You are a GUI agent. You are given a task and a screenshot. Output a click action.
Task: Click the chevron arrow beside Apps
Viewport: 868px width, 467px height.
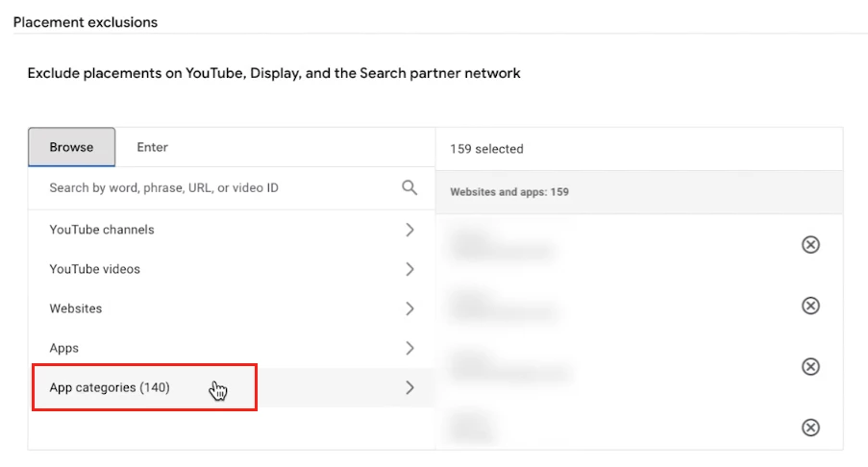click(409, 348)
